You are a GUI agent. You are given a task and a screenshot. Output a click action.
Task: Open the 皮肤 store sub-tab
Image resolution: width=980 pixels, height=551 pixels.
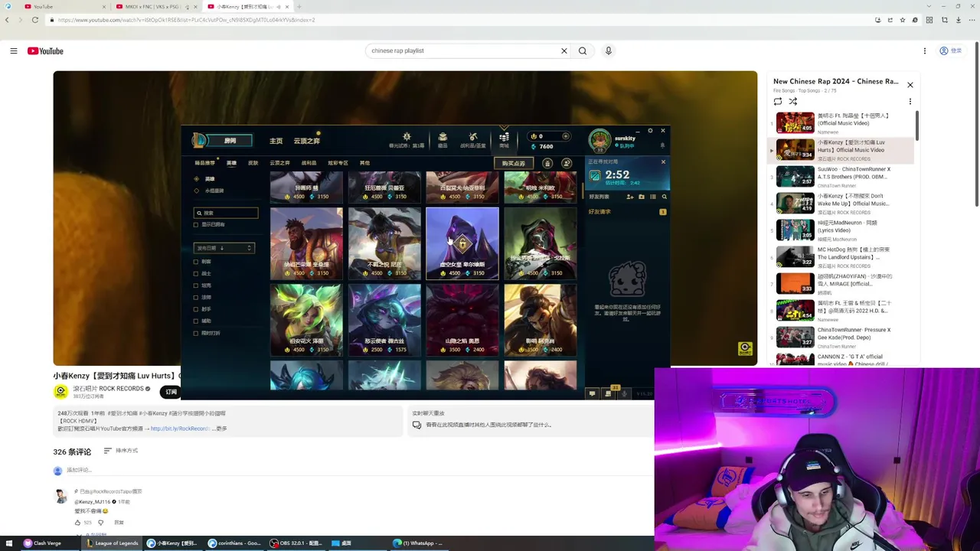(x=253, y=163)
